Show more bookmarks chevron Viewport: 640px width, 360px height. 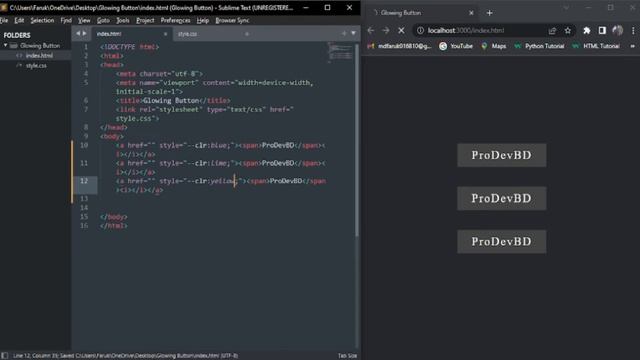click(633, 46)
